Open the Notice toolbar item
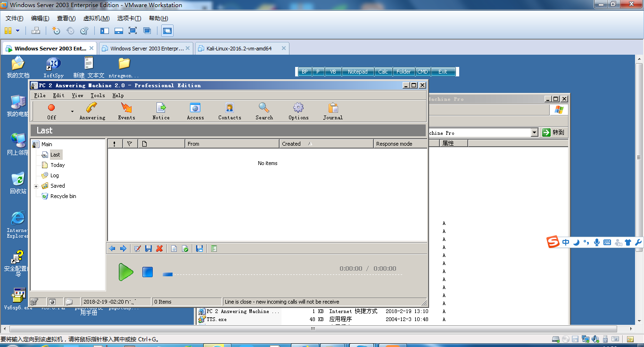 tap(161, 111)
